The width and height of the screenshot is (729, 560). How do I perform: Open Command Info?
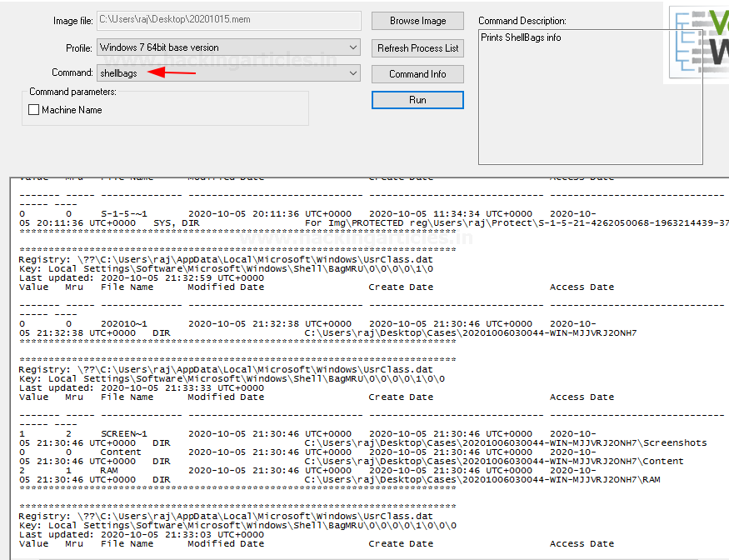(x=417, y=74)
